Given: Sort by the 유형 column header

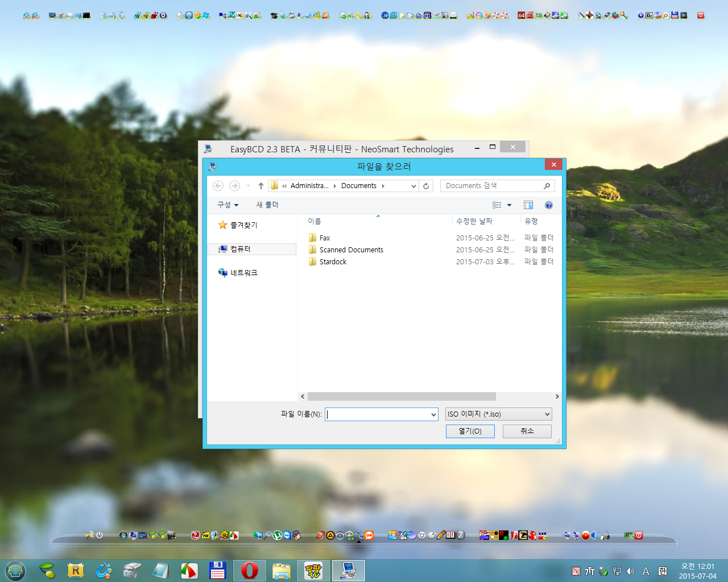Looking at the screenshot, I should [x=531, y=221].
